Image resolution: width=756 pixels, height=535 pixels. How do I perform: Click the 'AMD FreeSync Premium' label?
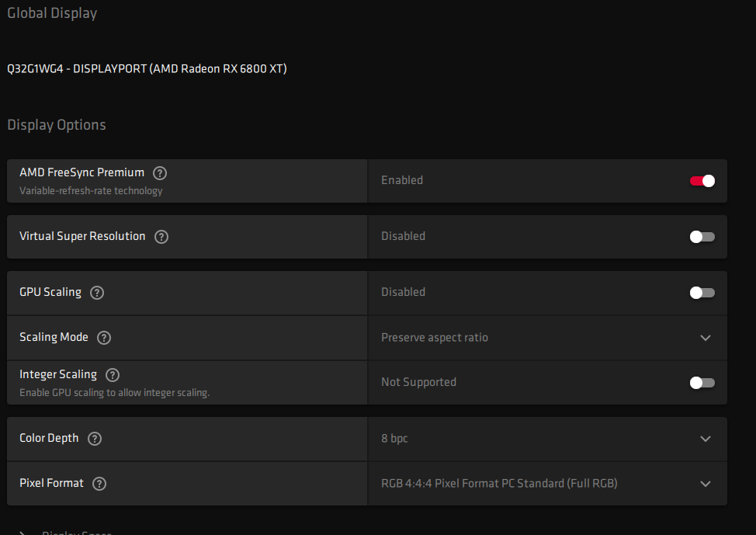tap(82, 172)
